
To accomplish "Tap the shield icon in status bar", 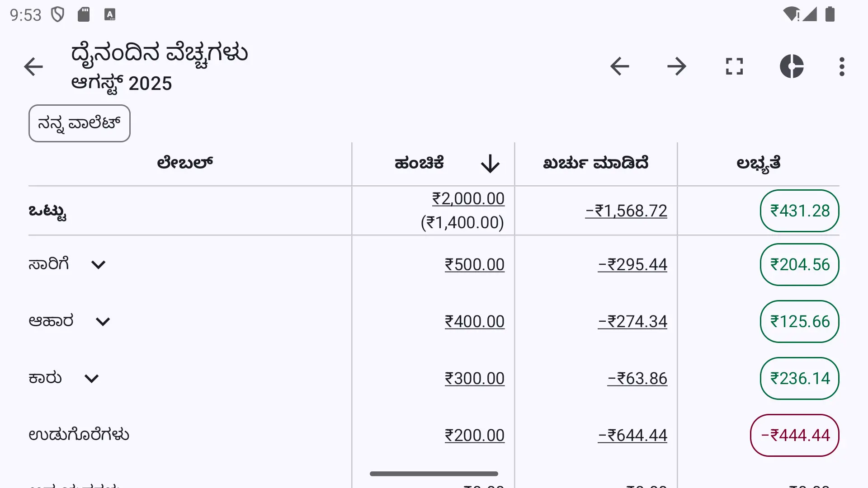I will click(58, 14).
